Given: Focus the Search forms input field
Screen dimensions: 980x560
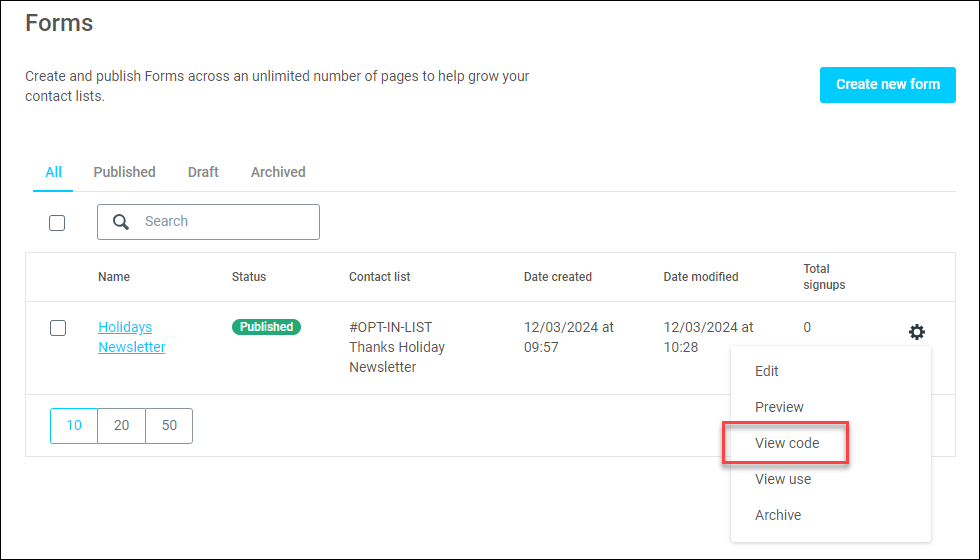Looking at the screenshot, I should [x=208, y=222].
